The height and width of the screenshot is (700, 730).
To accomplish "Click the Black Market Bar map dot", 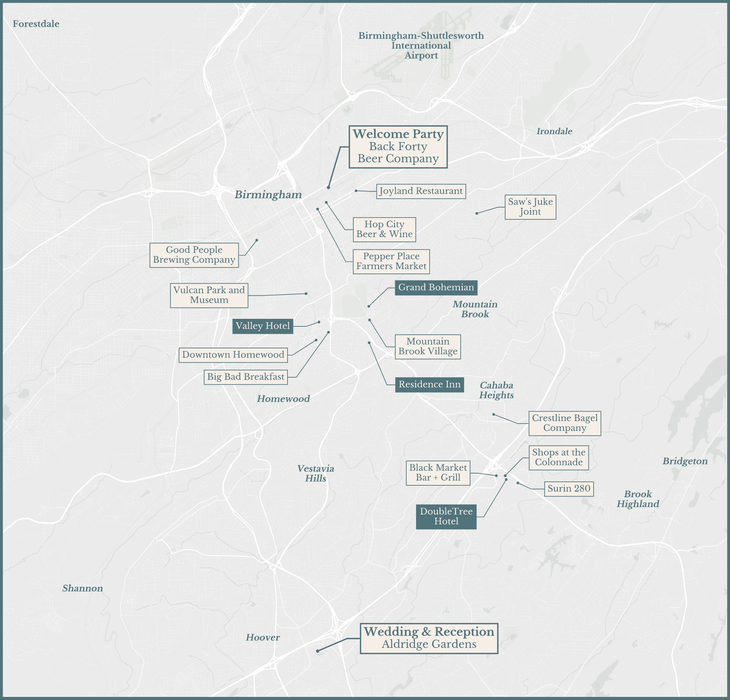I will (496, 475).
